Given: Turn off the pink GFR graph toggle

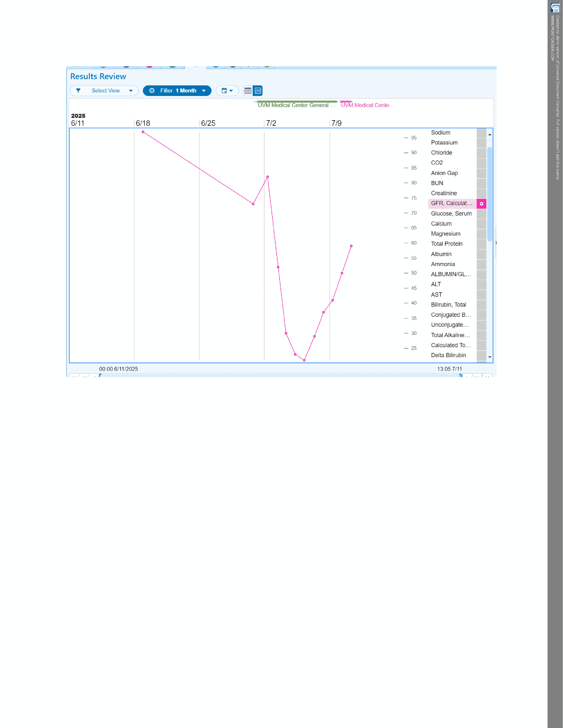Looking at the screenshot, I should pyautogui.click(x=481, y=204).
